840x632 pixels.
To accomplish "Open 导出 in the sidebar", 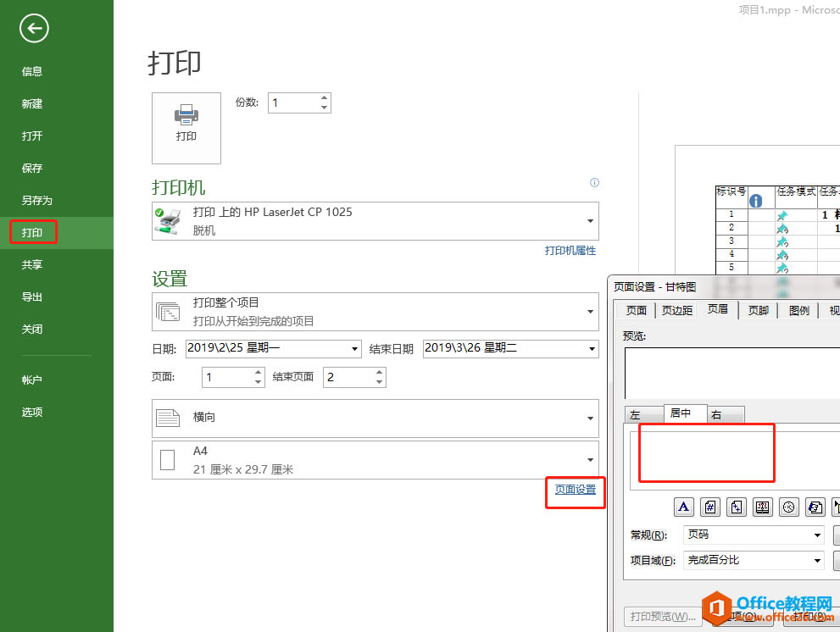I will [x=32, y=297].
